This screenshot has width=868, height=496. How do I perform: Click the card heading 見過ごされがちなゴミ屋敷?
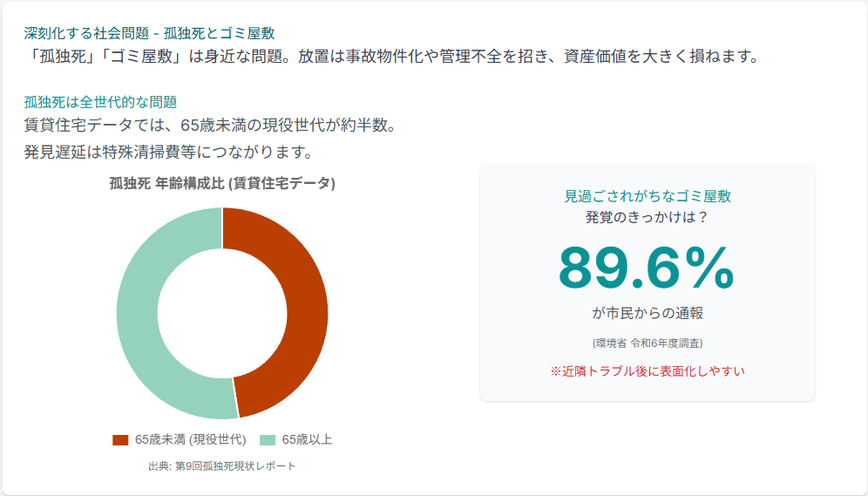(x=647, y=197)
